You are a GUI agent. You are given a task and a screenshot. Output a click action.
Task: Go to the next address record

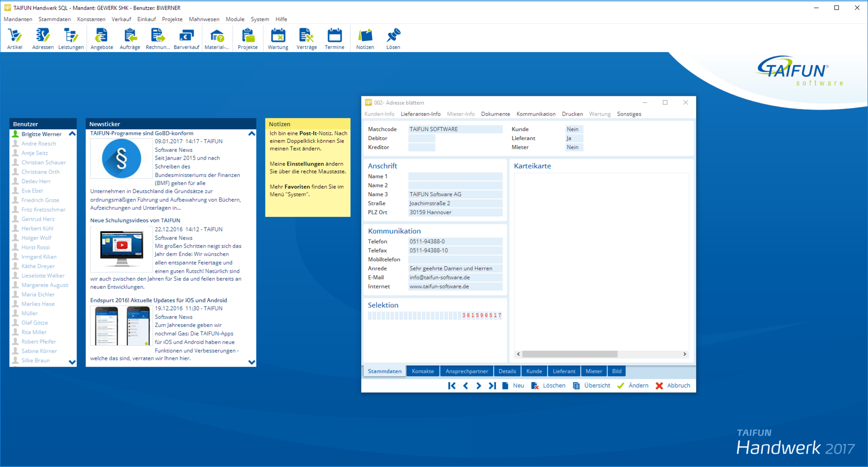click(479, 386)
